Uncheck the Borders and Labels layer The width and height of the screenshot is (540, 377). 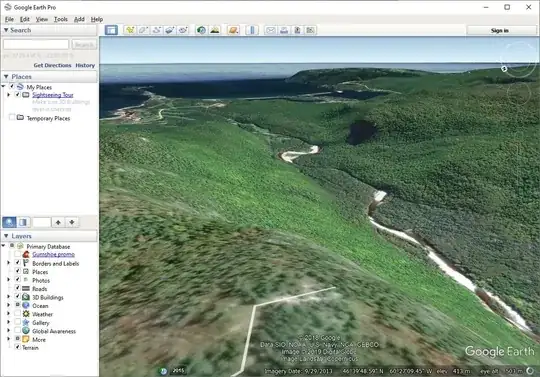coord(18,263)
